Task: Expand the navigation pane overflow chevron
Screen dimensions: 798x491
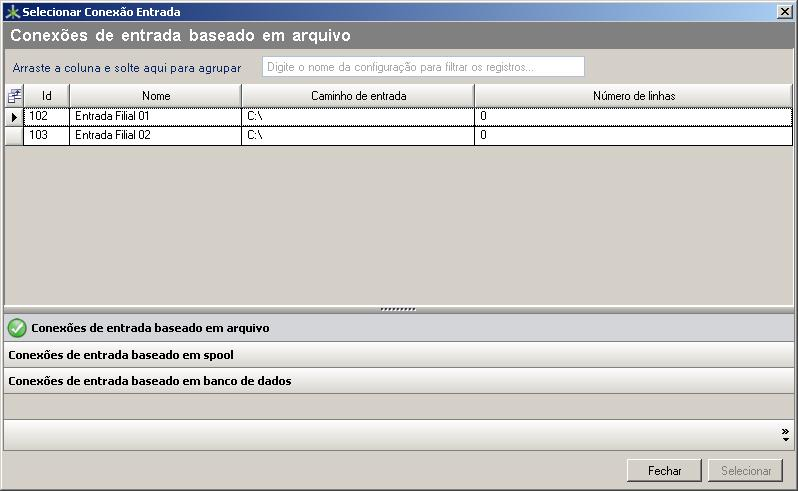Action: tap(785, 435)
